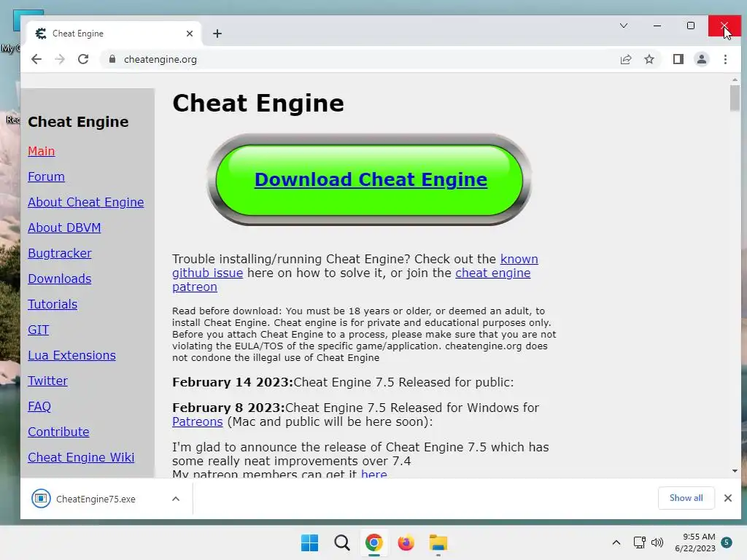Open the Downloads sidebar link
Viewport: 747px width, 560px height.
point(60,279)
